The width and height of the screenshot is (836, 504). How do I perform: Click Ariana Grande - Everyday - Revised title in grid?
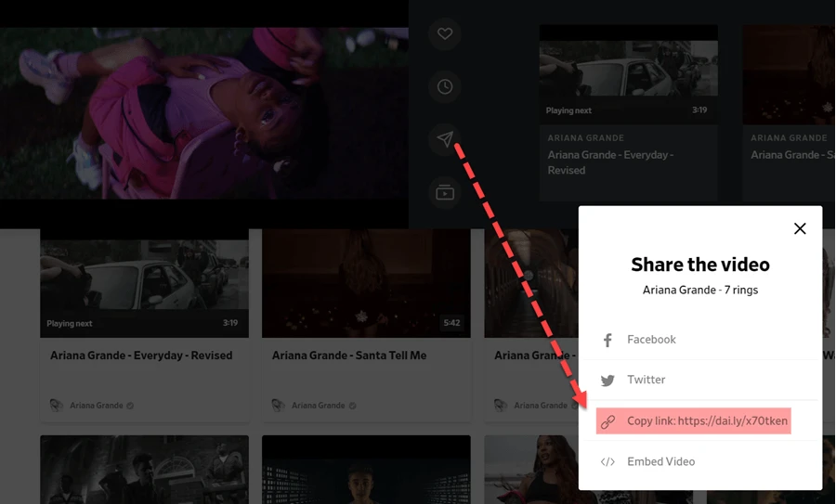pos(141,355)
